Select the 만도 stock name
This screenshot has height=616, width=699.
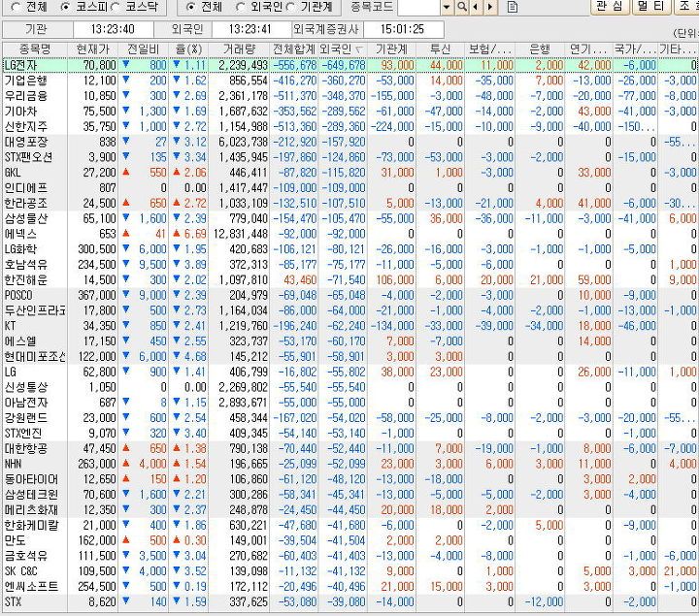coord(16,540)
